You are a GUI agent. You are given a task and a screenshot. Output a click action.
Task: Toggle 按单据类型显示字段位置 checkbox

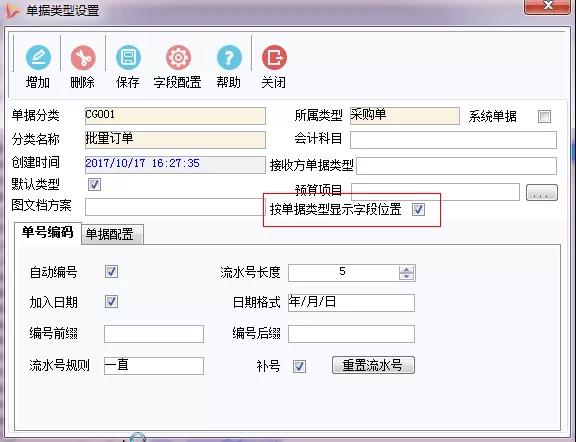(x=418, y=209)
